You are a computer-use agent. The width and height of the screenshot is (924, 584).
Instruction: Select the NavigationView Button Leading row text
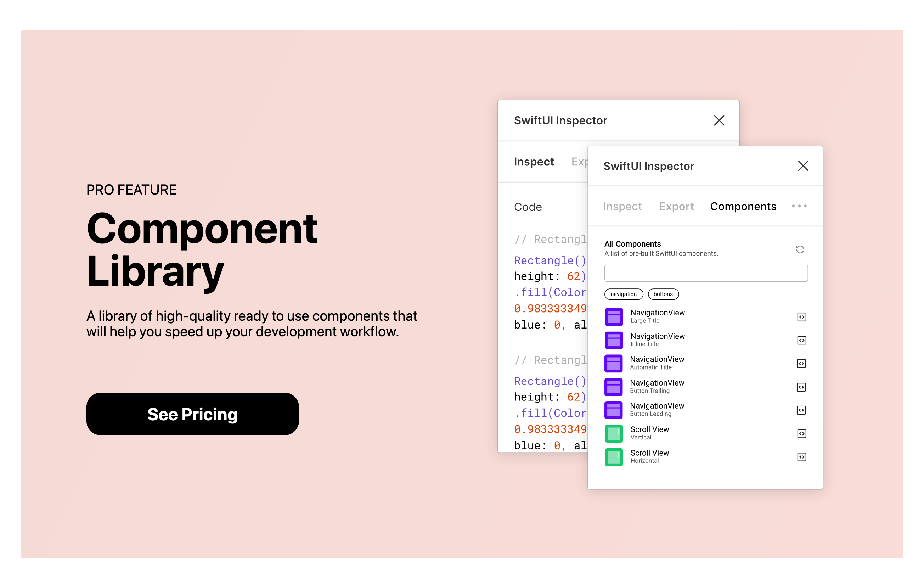pyautogui.click(x=657, y=409)
